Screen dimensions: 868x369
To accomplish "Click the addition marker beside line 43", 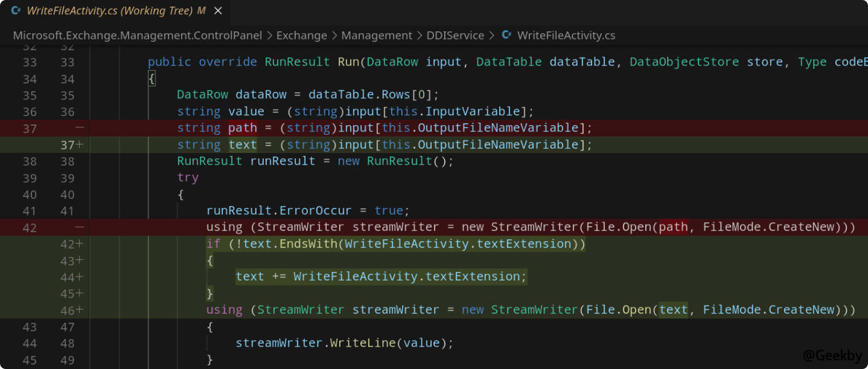I will coord(81,260).
